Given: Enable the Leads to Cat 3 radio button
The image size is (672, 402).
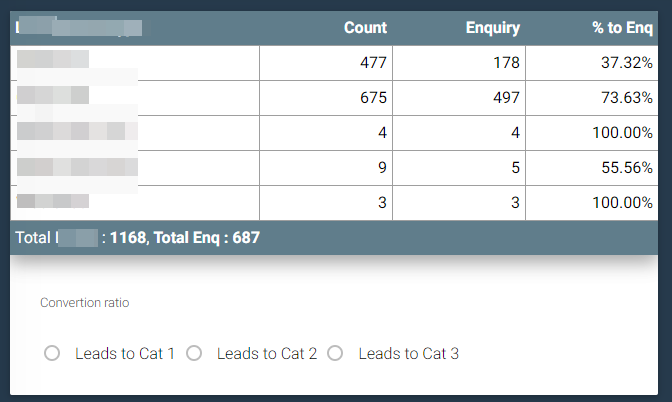Looking at the screenshot, I should point(336,353).
